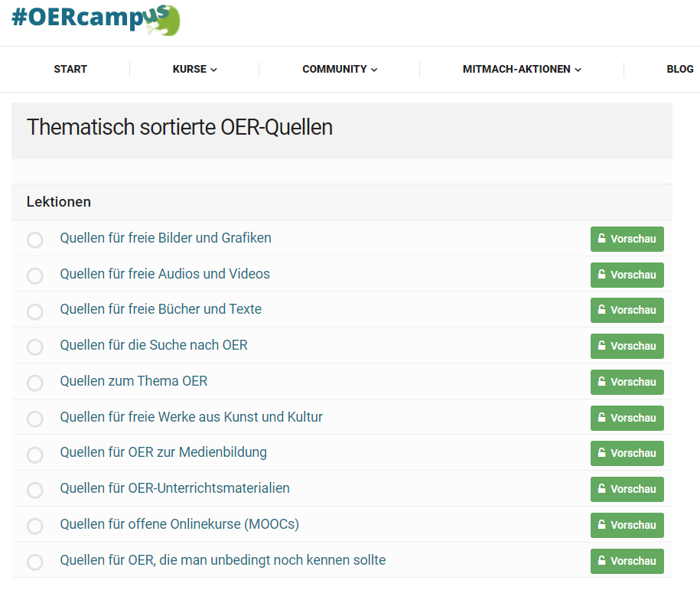Click lock icon in Bücher und Texte row

602,310
